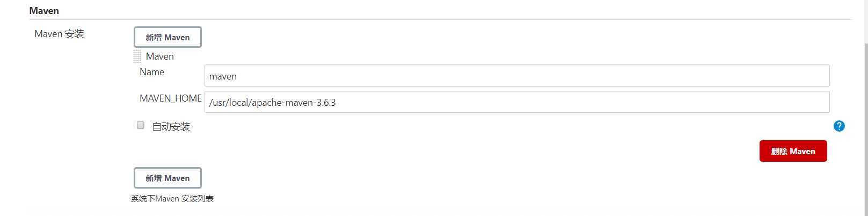Click the Name field label

point(152,72)
